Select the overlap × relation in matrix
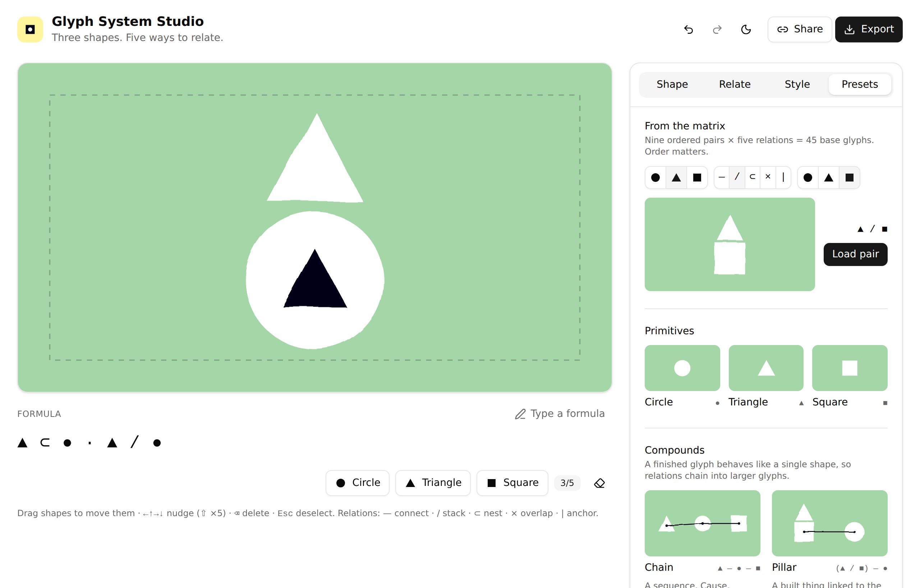 (768, 178)
